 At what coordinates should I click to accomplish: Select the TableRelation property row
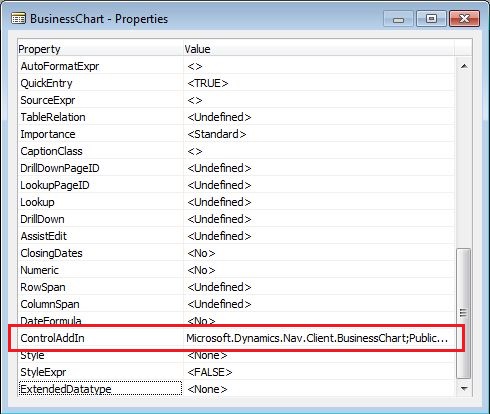coord(236,117)
